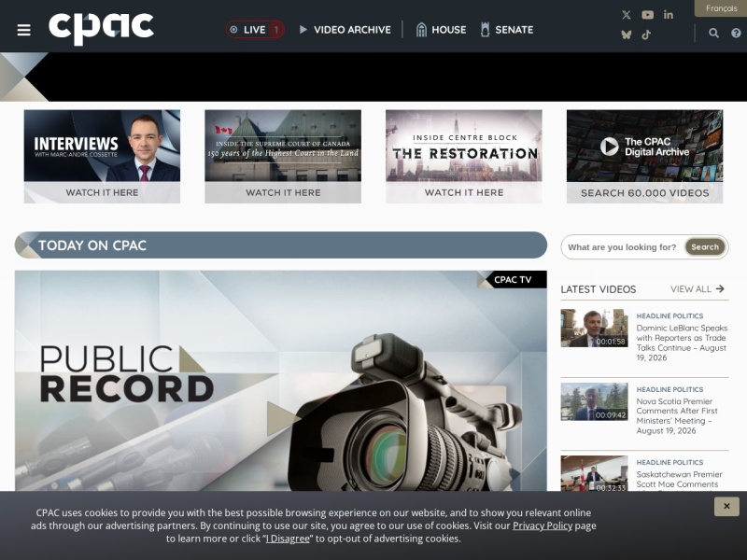Visit the CPAC LinkedIn icon

pyautogui.click(x=669, y=15)
